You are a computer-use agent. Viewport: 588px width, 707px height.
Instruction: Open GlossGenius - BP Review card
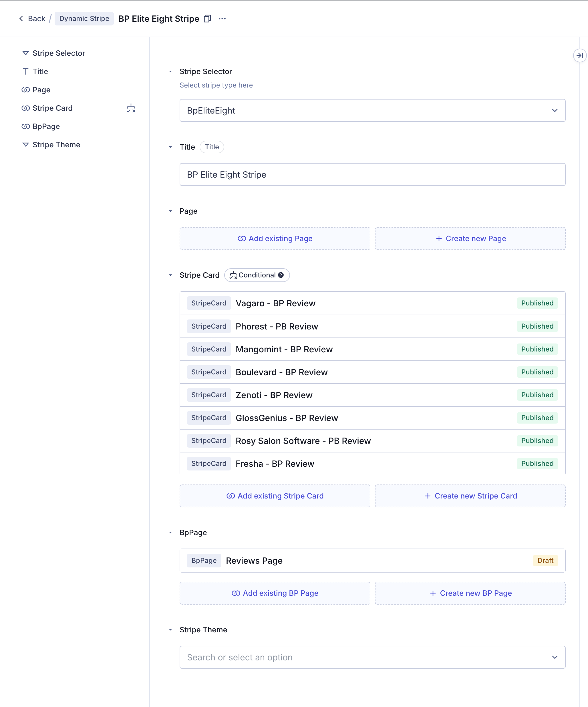[x=372, y=418]
